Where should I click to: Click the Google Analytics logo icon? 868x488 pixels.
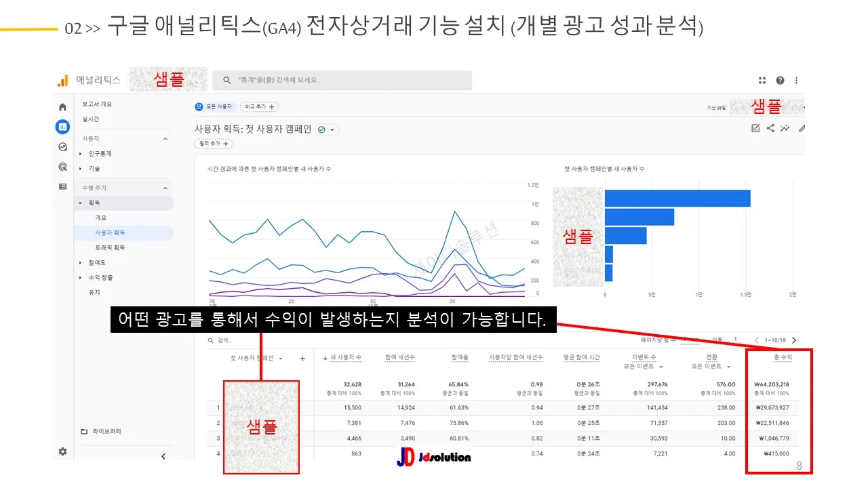62,81
